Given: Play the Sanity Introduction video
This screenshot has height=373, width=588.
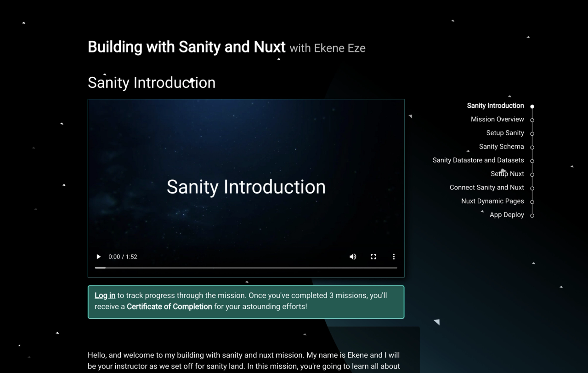Looking at the screenshot, I should [x=98, y=257].
